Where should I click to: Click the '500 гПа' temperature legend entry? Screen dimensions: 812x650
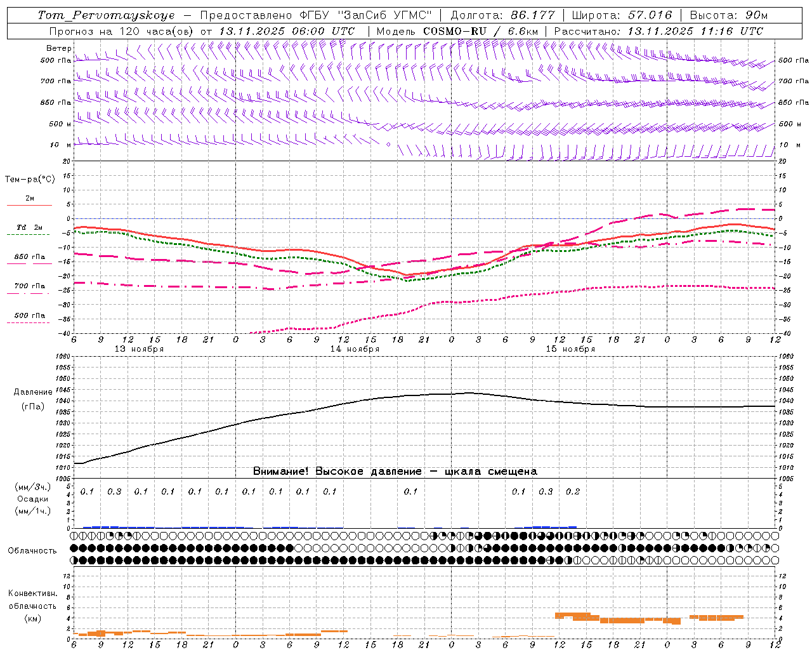coord(29,315)
